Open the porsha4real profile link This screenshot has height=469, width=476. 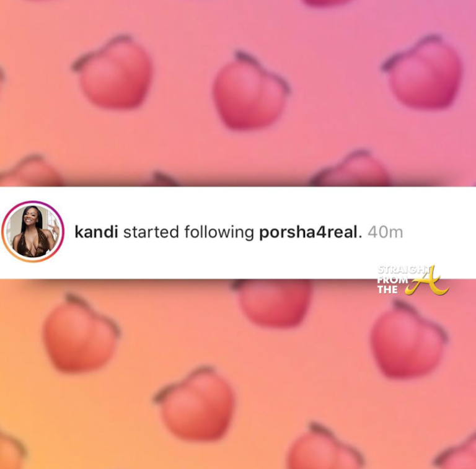308,232
